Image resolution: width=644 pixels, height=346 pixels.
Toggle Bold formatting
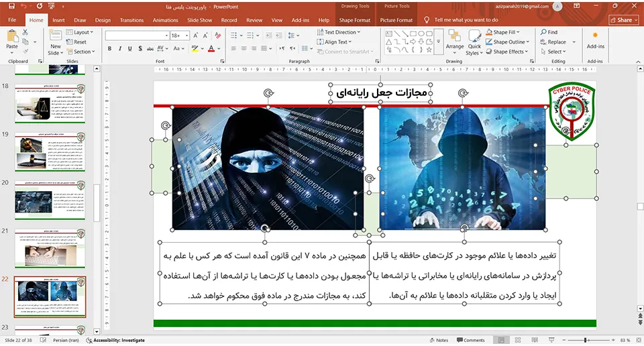click(109, 48)
